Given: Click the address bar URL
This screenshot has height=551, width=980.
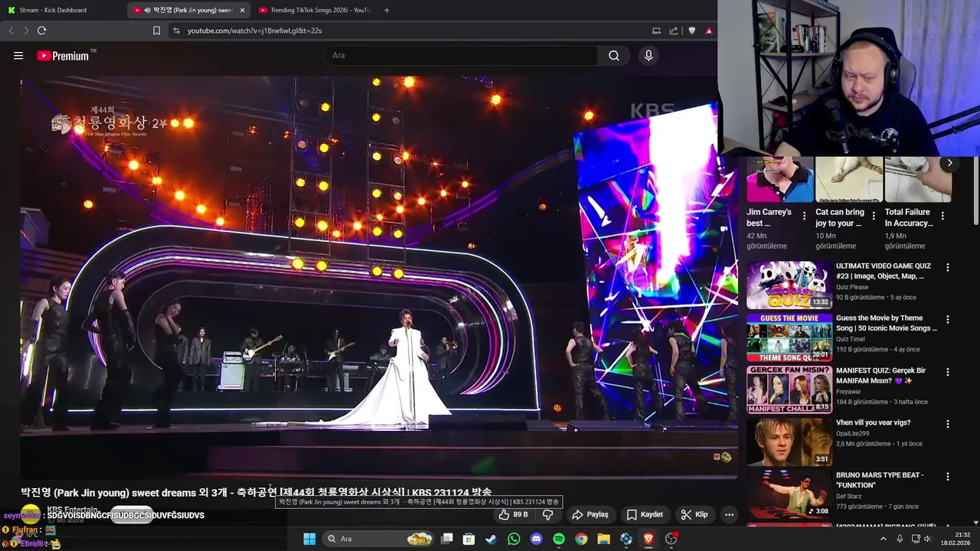Looking at the screenshot, I should pyautogui.click(x=254, y=31).
